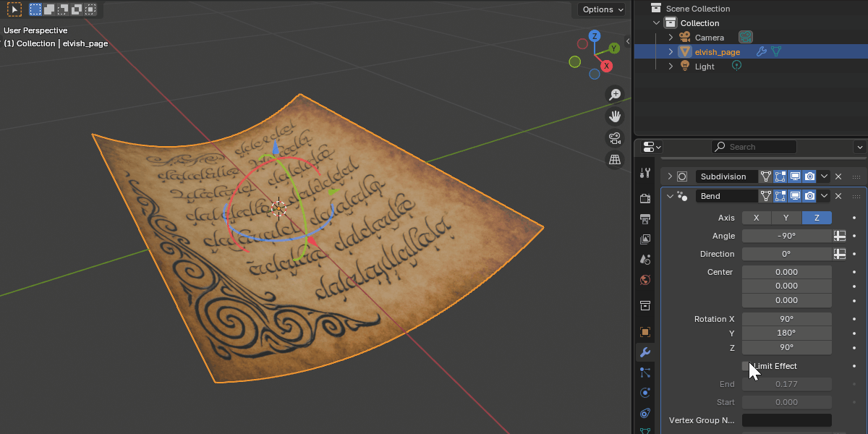Enable the Limit Effect checkbox
868x434 pixels.
click(x=746, y=366)
